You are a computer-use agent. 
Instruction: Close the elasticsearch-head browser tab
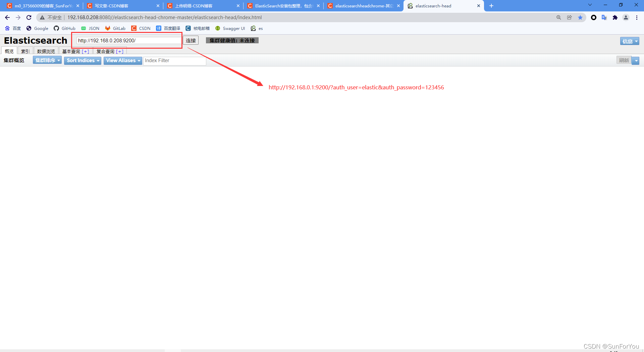coord(479,6)
